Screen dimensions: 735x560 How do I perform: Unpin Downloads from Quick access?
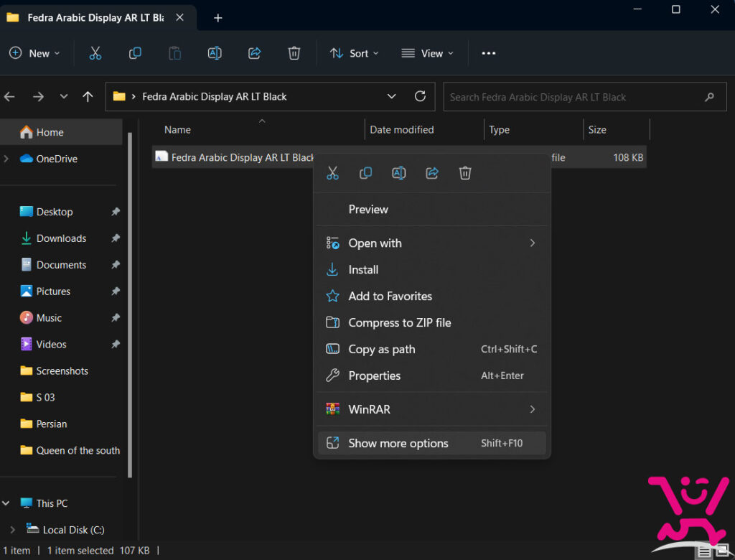[116, 238]
